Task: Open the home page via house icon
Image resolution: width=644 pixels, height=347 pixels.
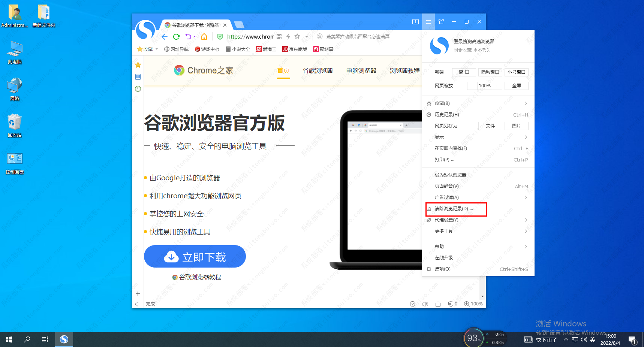Action: pyautogui.click(x=204, y=36)
